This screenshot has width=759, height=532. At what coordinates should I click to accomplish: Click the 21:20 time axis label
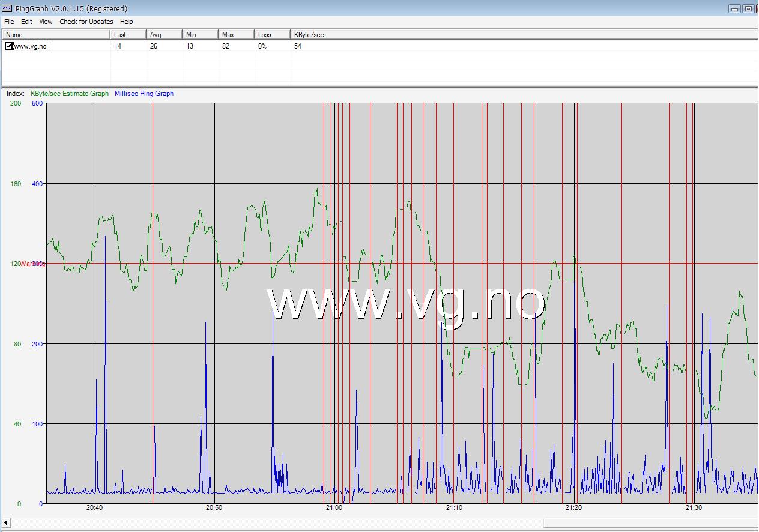click(x=573, y=508)
